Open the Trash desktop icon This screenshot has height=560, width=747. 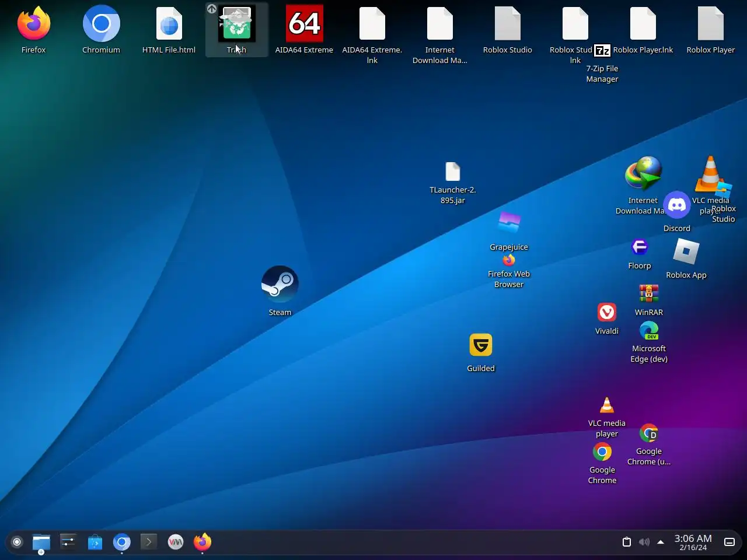(x=237, y=24)
